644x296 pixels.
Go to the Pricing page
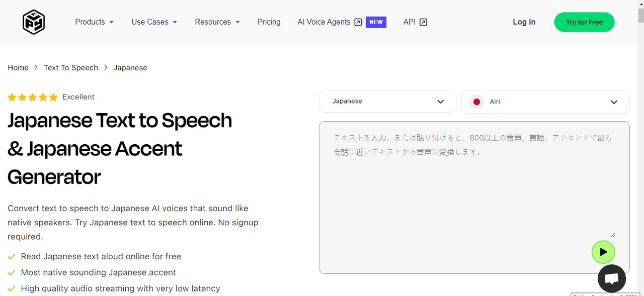(x=269, y=22)
